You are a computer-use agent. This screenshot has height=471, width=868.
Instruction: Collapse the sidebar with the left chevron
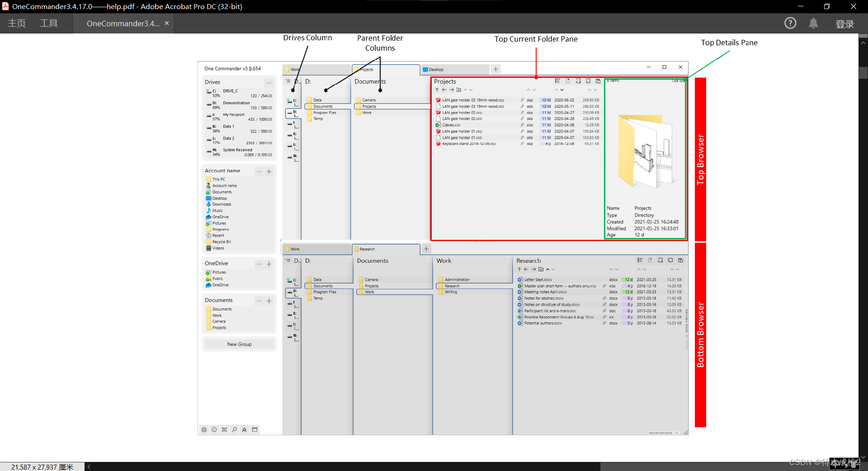point(281,241)
